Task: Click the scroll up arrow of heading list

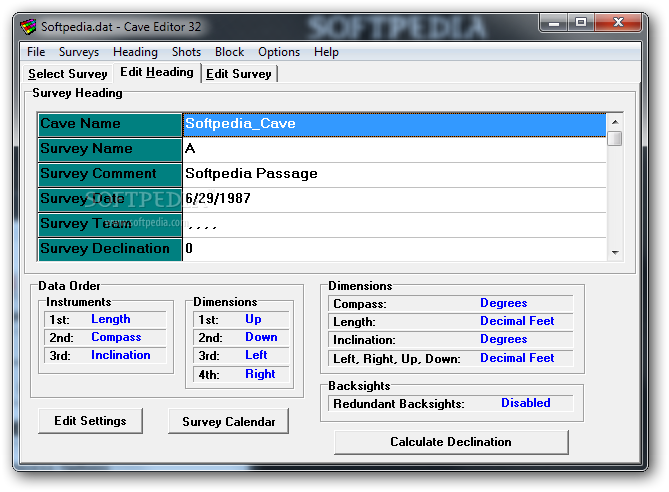Action: [615, 122]
